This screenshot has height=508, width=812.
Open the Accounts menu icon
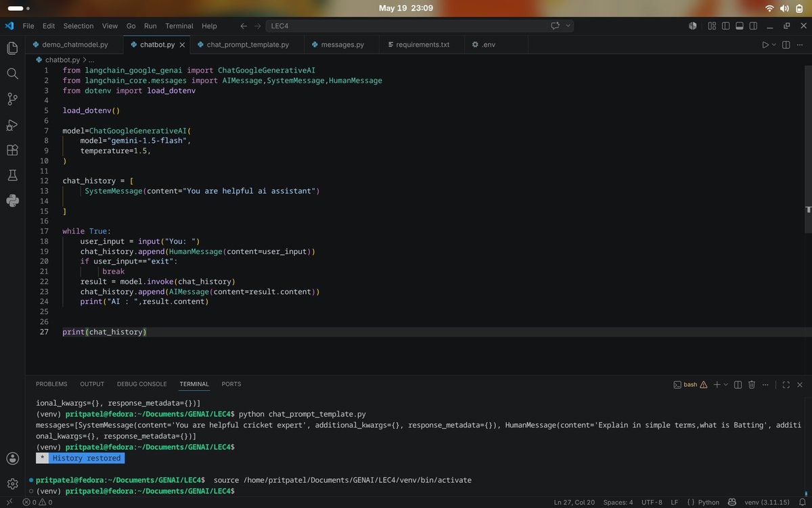click(12, 459)
